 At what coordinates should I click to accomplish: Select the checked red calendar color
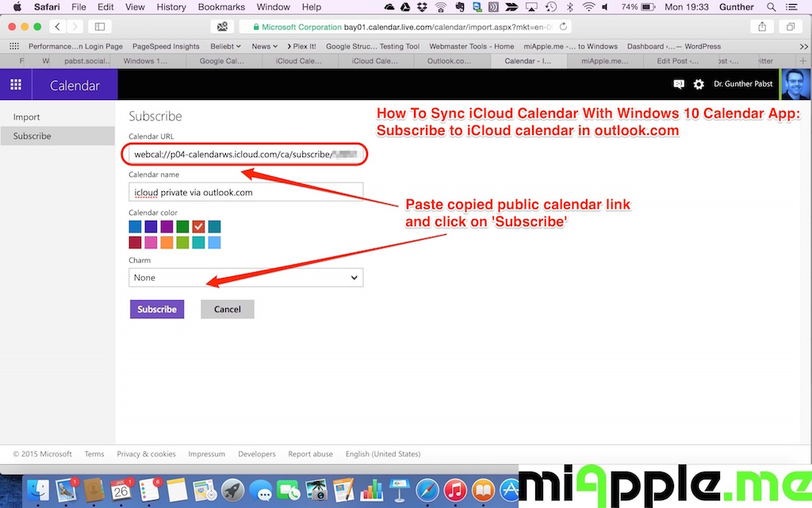point(198,227)
